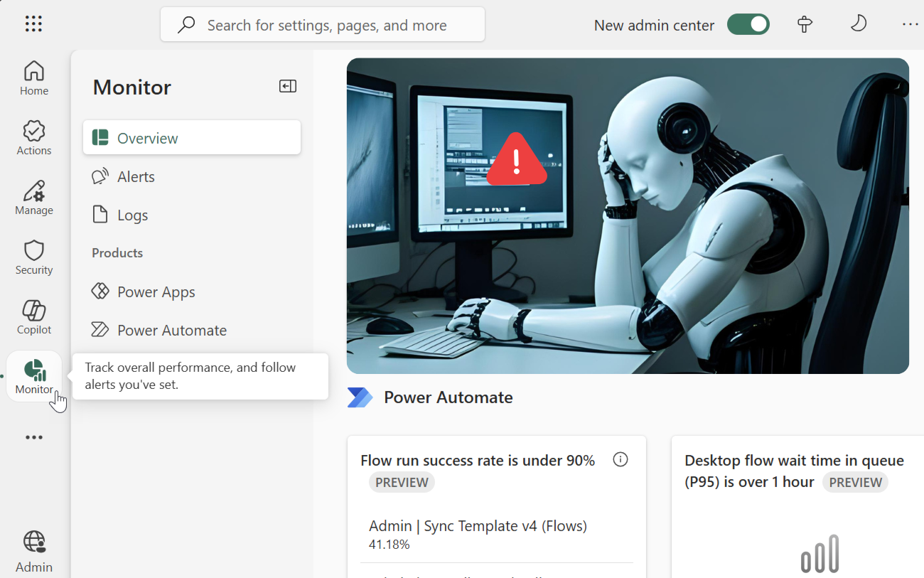924x578 pixels.
Task: Open info icon for flow success rate
Action: pos(621,460)
